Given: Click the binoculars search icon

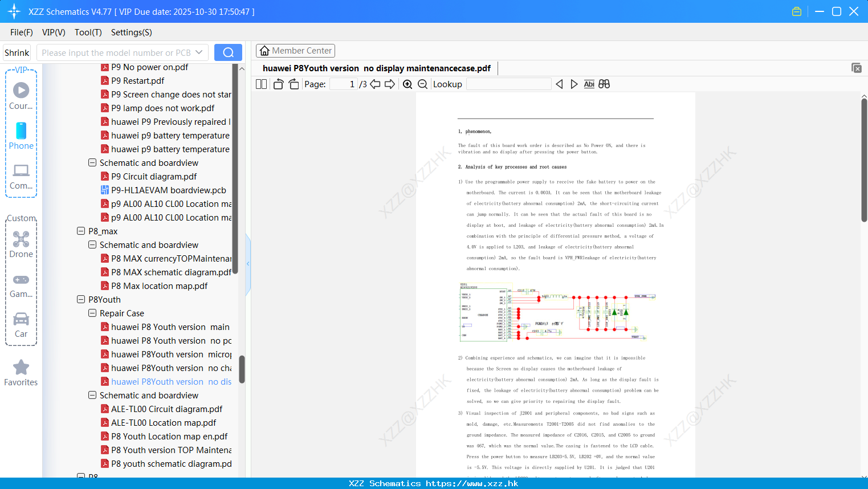Looking at the screenshot, I should pyautogui.click(x=604, y=84).
